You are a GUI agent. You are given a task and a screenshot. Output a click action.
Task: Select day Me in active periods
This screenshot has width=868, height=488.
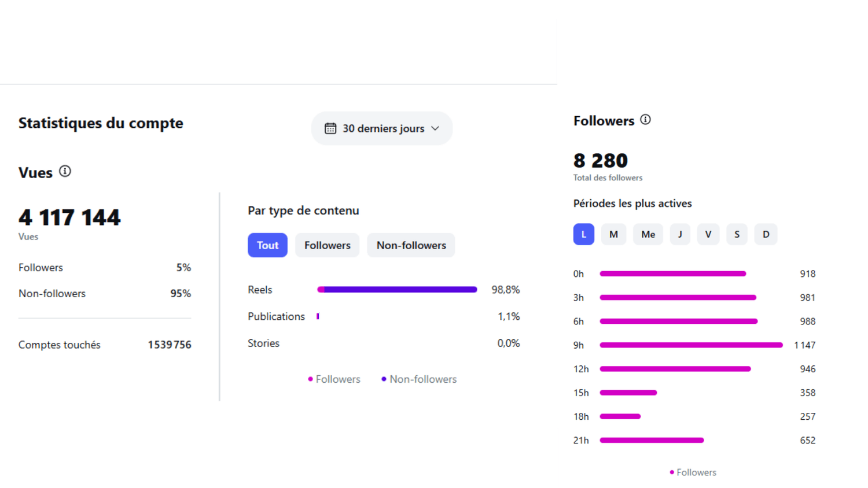(x=648, y=234)
